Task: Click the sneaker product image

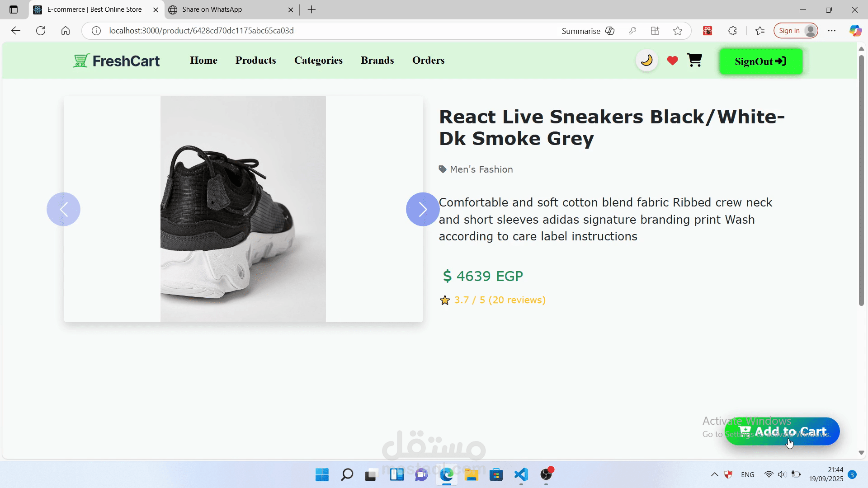Action: 243,209
